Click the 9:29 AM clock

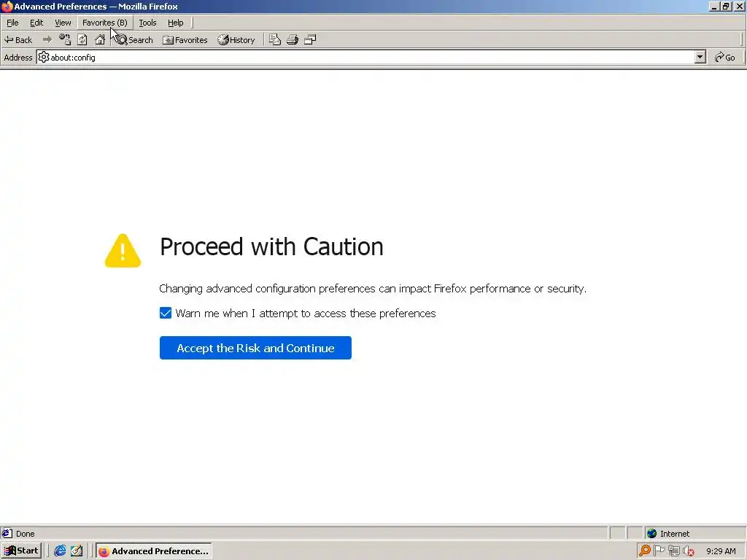[721, 551]
